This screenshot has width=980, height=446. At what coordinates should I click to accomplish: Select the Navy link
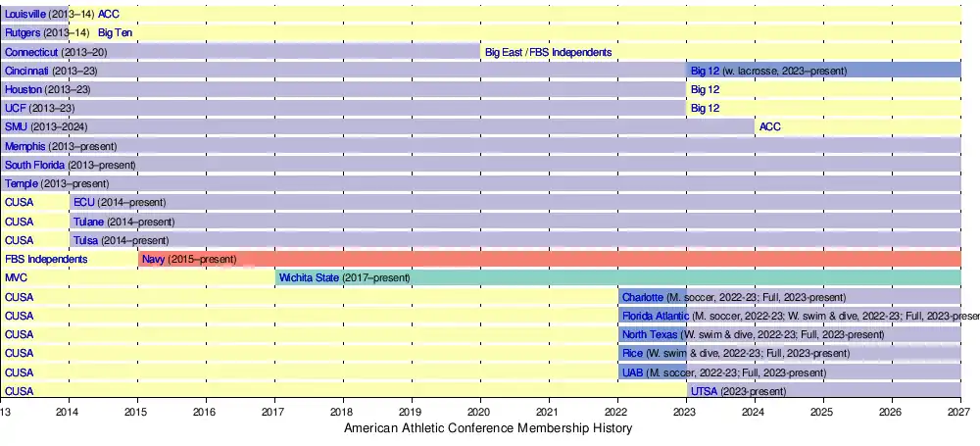pos(153,259)
